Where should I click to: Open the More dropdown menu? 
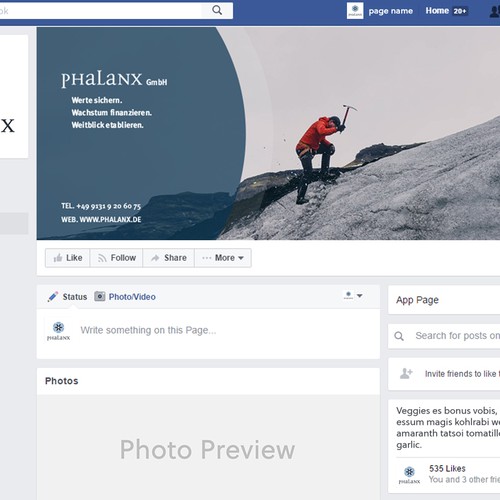(223, 258)
